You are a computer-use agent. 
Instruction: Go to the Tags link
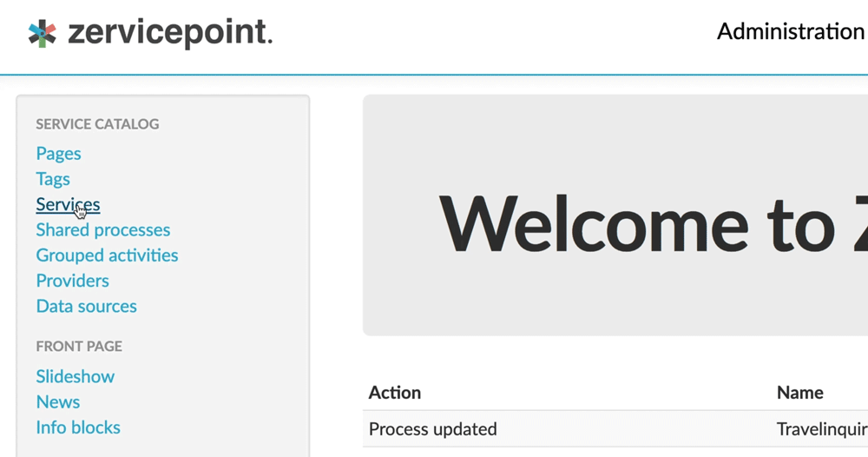pos(53,179)
